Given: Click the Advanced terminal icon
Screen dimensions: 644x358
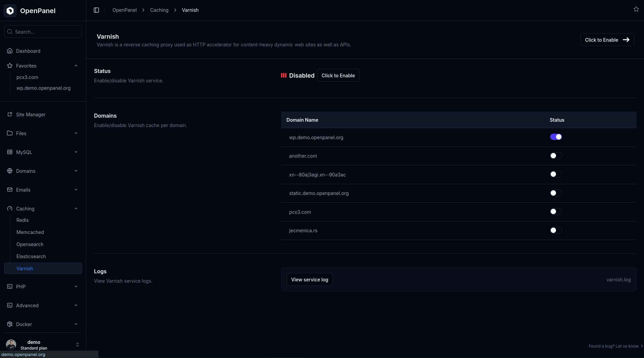Looking at the screenshot, I should tap(10, 305).
